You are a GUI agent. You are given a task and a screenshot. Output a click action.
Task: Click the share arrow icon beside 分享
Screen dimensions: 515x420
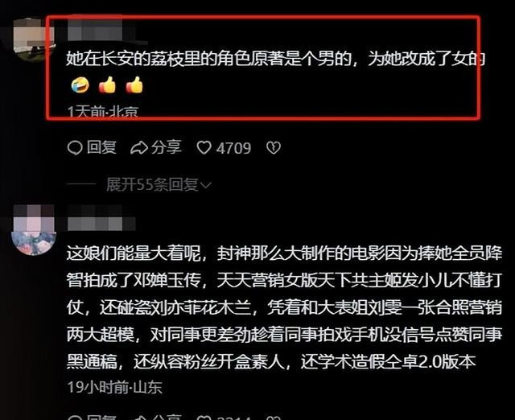pyautogui.click(x=139, y=148)
